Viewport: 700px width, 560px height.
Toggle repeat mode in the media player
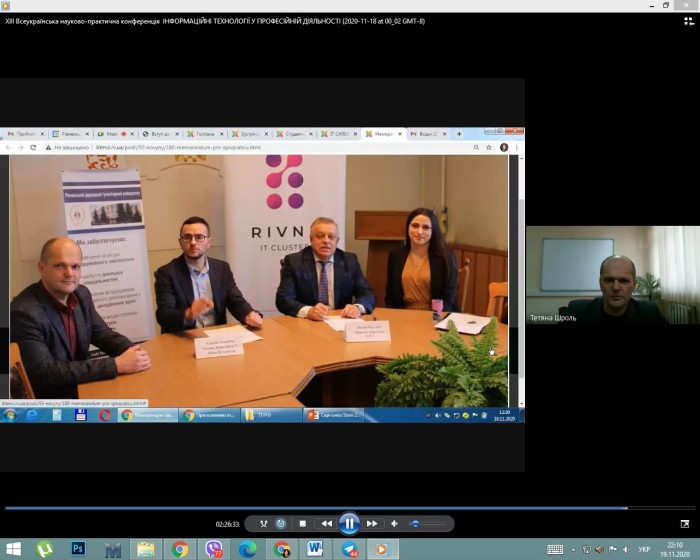[x=282, y=523]
